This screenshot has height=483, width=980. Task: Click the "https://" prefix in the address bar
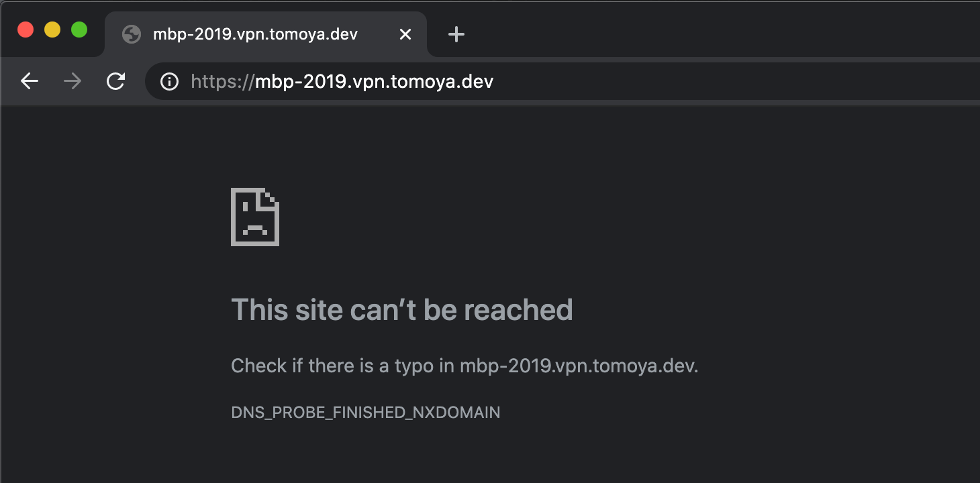tap(222, 82)
